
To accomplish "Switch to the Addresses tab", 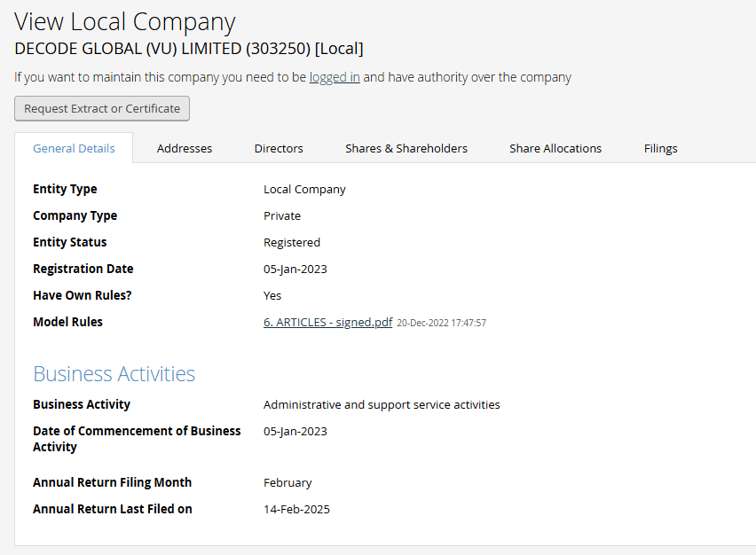I will [185, 148].
